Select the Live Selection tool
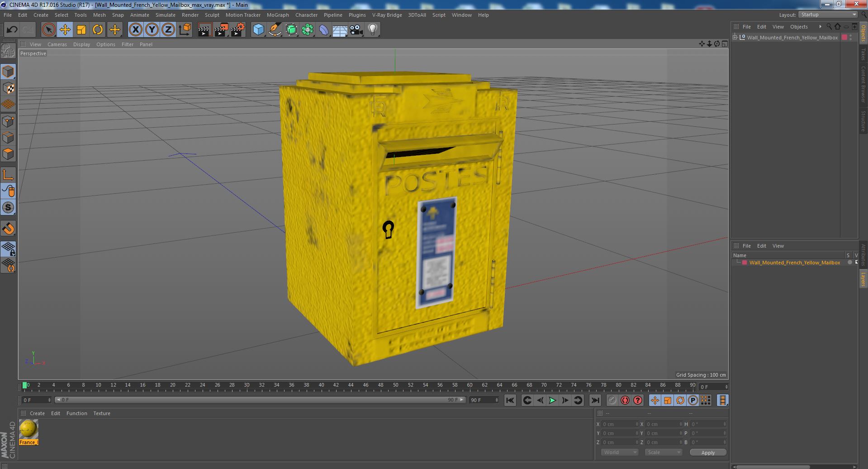 click(48, 30)
